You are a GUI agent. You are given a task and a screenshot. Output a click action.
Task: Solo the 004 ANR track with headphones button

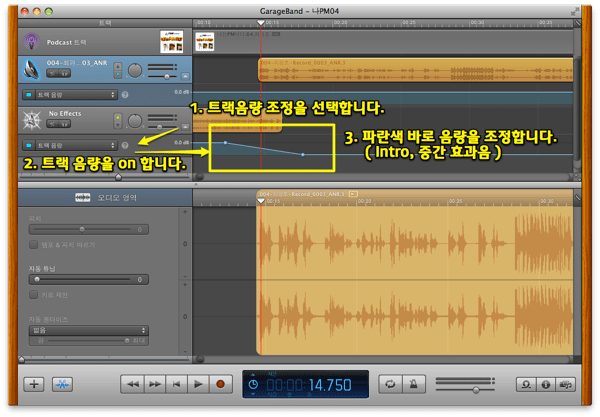pos(65,73)
